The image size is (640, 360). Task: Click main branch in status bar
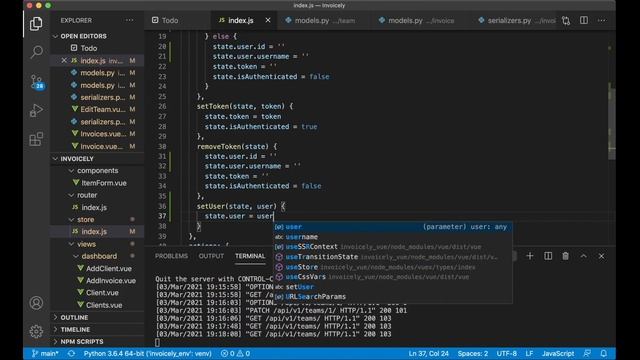click(45, 353)
